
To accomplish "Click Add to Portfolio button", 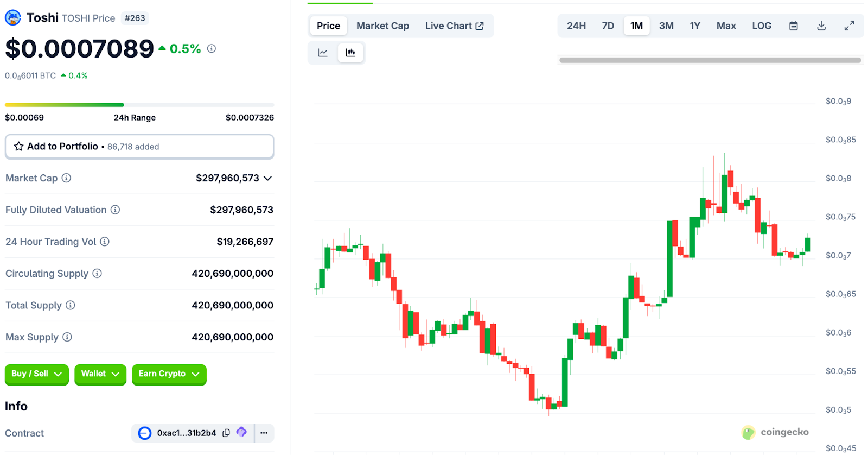I will coord(139,147).
